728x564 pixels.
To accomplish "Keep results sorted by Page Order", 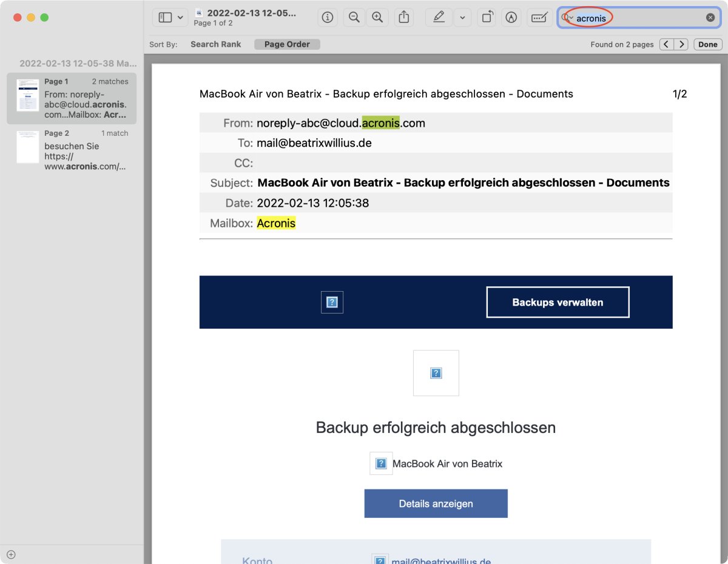I will point(287,44).
